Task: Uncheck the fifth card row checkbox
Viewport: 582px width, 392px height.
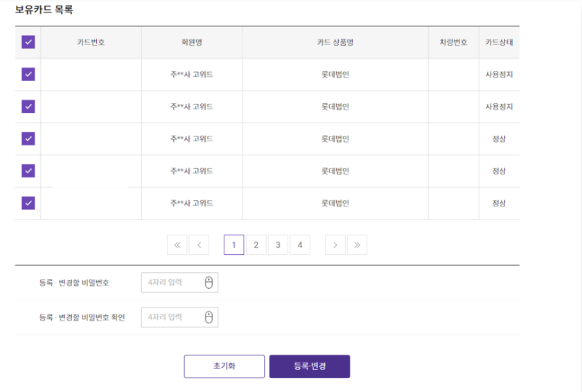Action: point(28,203)
